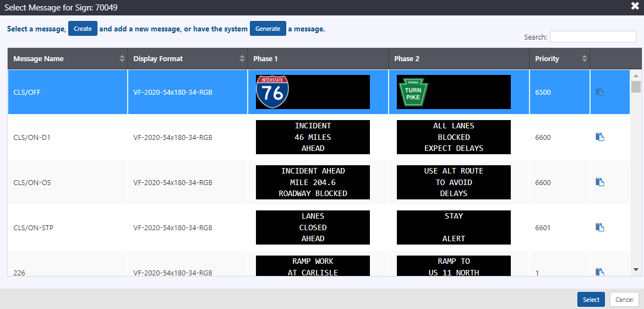Viewport: 644px width, 309px height.
Task: Select the ALL LANES BLOCKED preview
Action: pos(454,137)
